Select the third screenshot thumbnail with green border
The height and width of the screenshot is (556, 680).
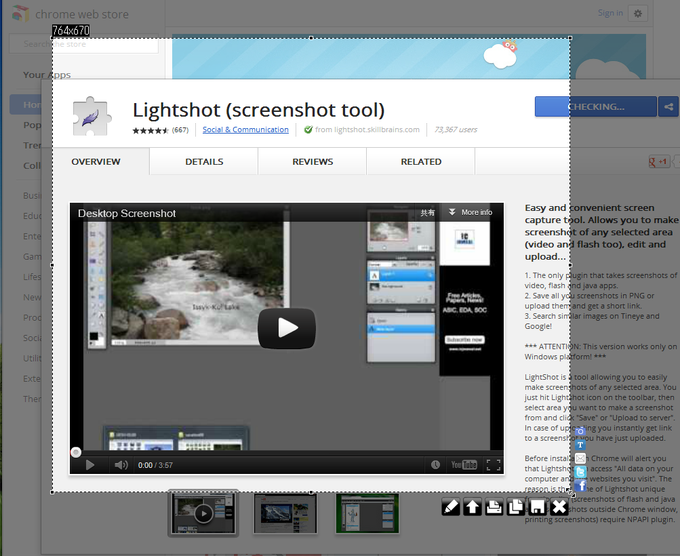point(367,514)
